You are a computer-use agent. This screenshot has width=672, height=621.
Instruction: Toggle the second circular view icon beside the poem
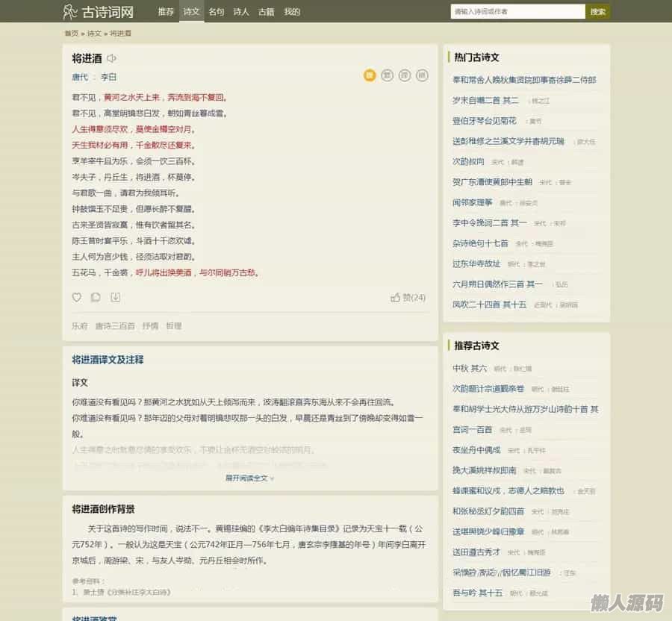coord(387,75)
